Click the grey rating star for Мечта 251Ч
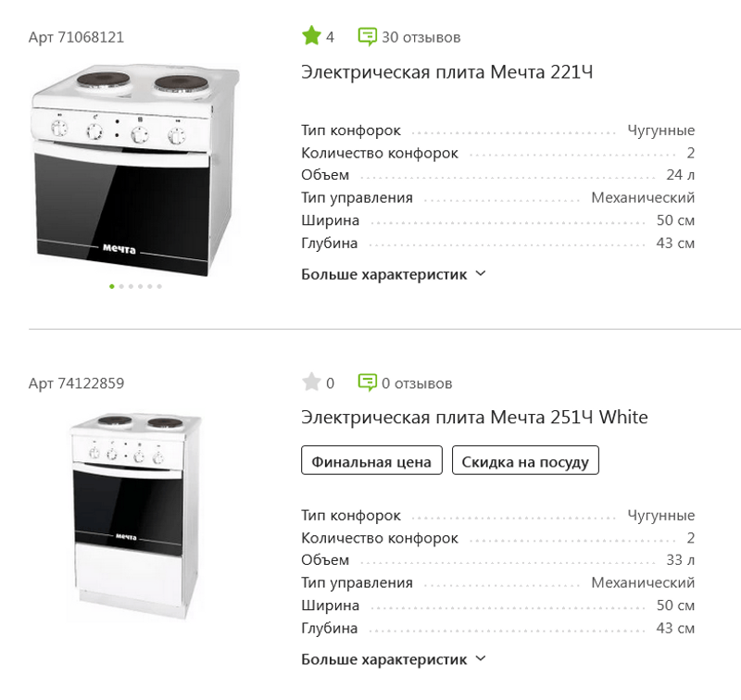 [311, 381]
